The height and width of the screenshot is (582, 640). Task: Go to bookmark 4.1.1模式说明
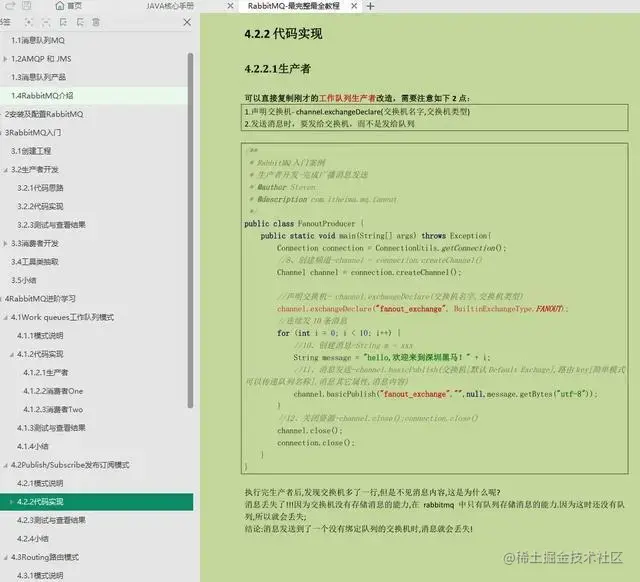click(x=40, y=335)
